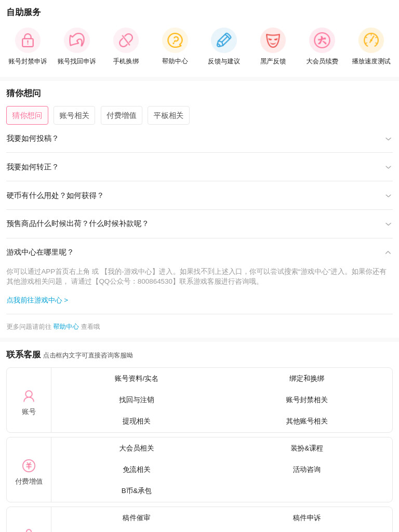Screen dimensions: 399x532
Task: Open 帮助中心 question-mark icon
Action: [175, 41]
